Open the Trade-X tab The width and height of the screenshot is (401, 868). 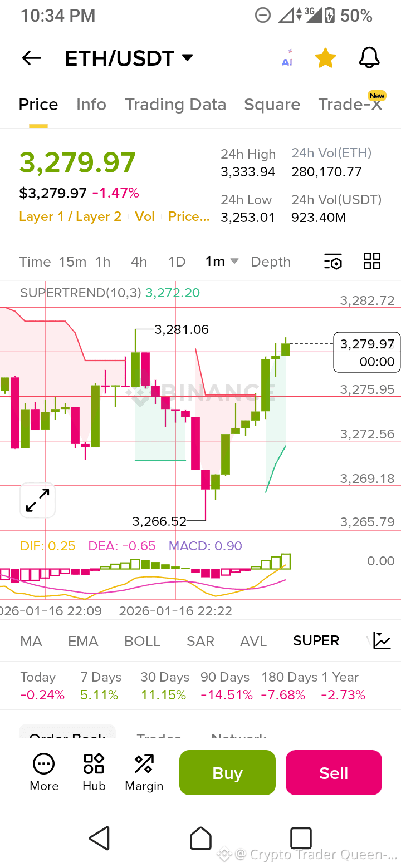pos(350,104)
